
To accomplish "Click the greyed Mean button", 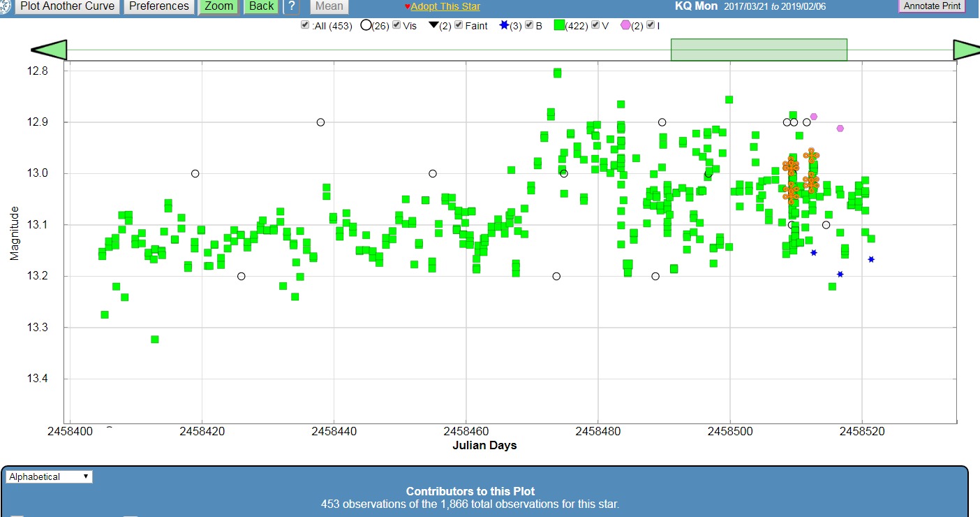I will click(329, 7).
